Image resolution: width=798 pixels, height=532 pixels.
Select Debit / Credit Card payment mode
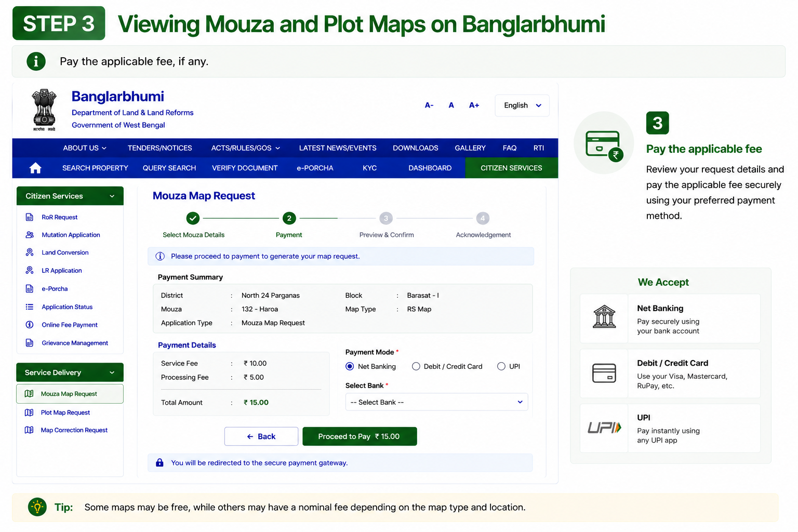416,366
